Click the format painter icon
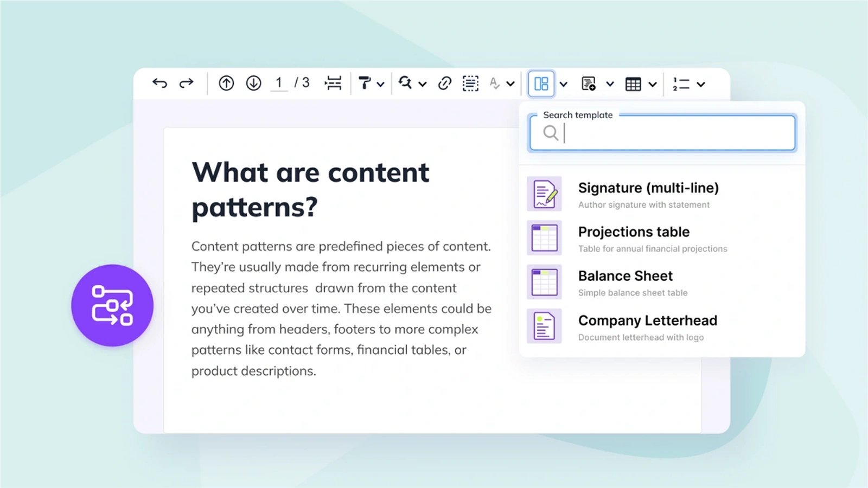868x488 pixels. (365, 83)
